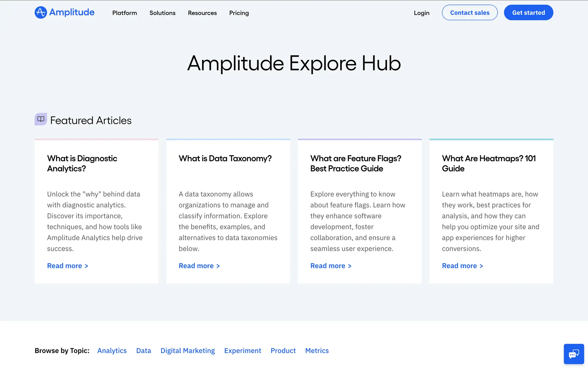Click the Featured Articles book icon

41,119
